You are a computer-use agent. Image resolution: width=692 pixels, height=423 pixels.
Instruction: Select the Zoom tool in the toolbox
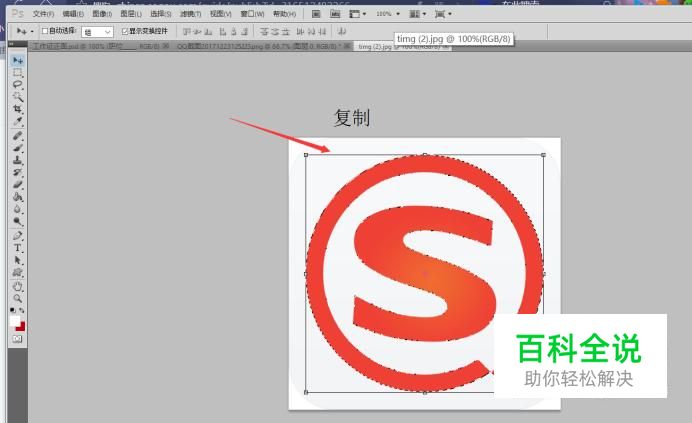tap(18, 298)
